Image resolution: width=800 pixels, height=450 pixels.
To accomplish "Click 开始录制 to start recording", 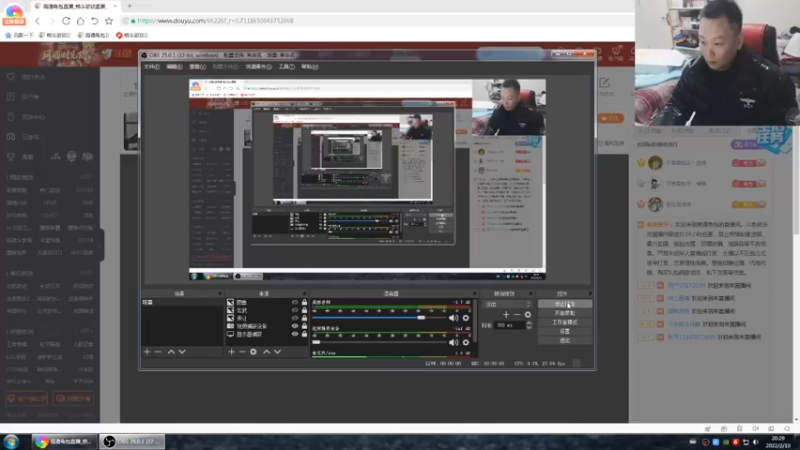I will [565, 313].
